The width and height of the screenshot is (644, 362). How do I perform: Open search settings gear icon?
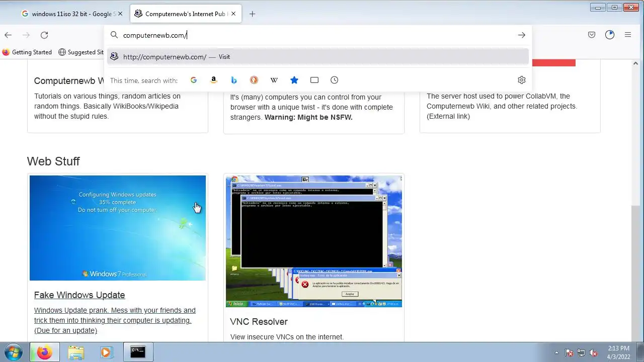click(x=521, y=80)
